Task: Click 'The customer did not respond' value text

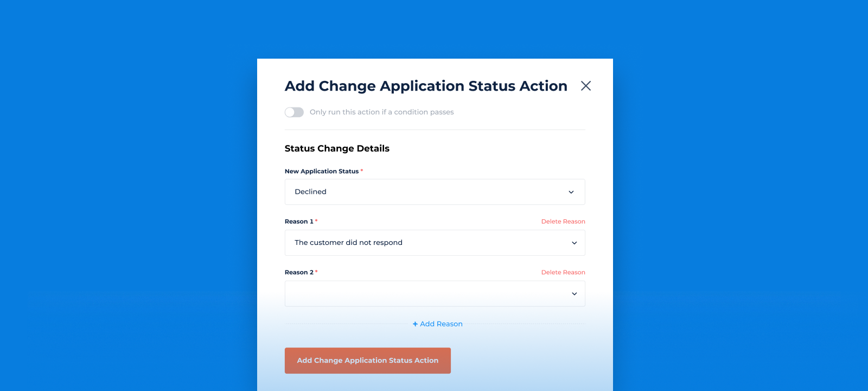Action: click(x=348, y=243)
